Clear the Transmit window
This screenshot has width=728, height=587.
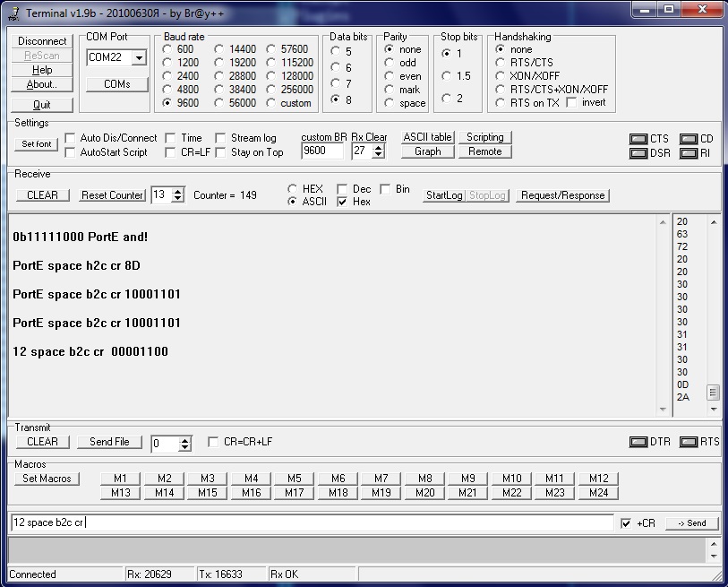(42, 442)
